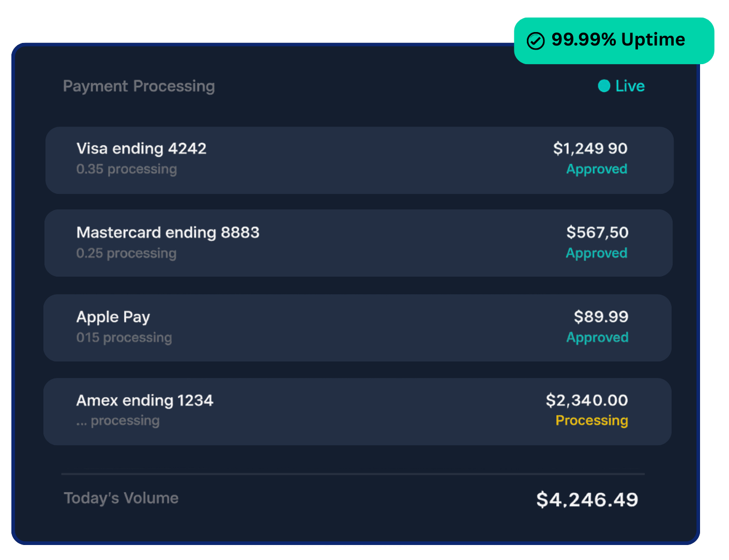Click Approved status for Mastercard payment
Image resolution: width=729 pixels, height=560 pixels.
[x=596, y=253]
